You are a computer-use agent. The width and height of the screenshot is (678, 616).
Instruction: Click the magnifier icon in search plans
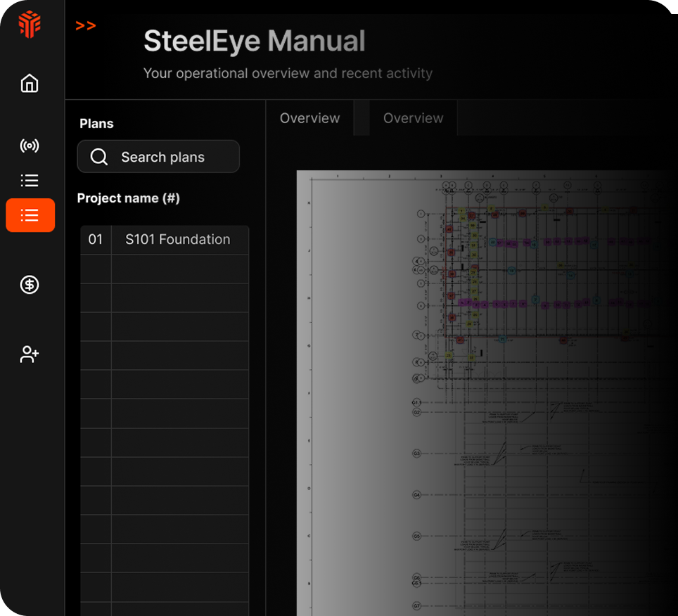click(x=98, y=156)
